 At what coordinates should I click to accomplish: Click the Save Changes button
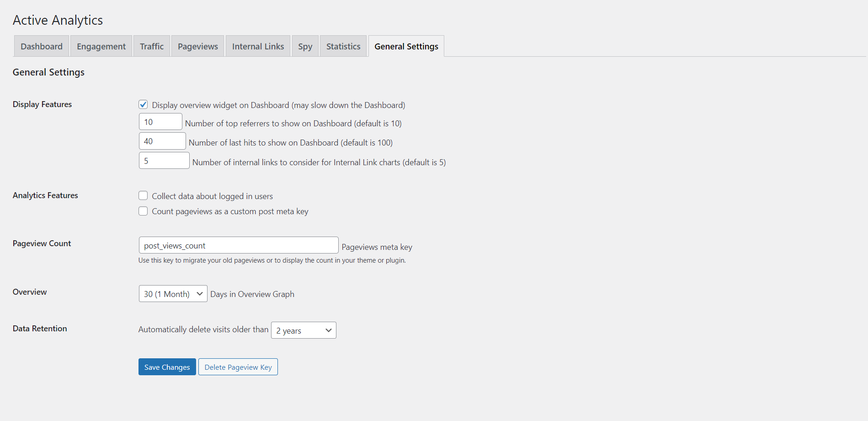[167, 367]
